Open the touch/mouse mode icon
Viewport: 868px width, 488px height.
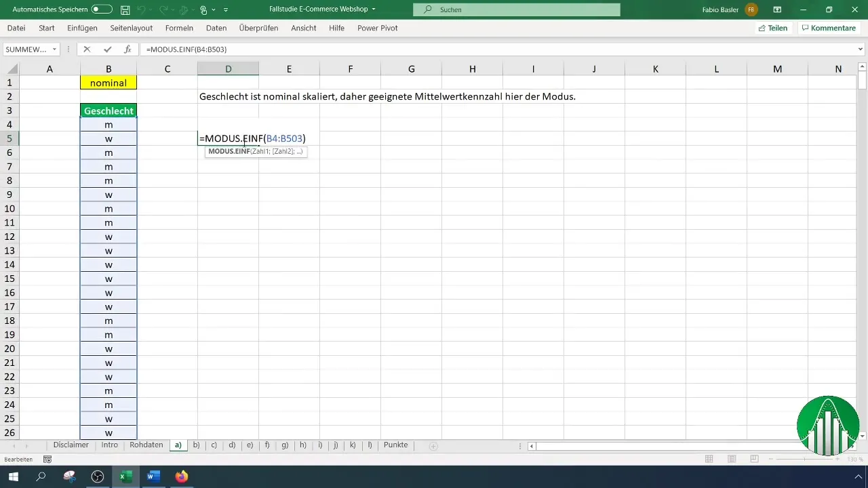coord(203,9)
